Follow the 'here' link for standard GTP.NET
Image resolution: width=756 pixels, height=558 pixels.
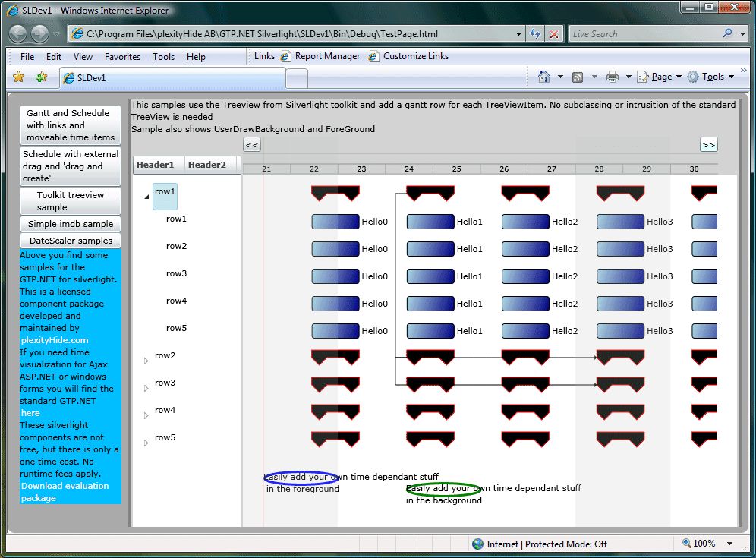30,413
